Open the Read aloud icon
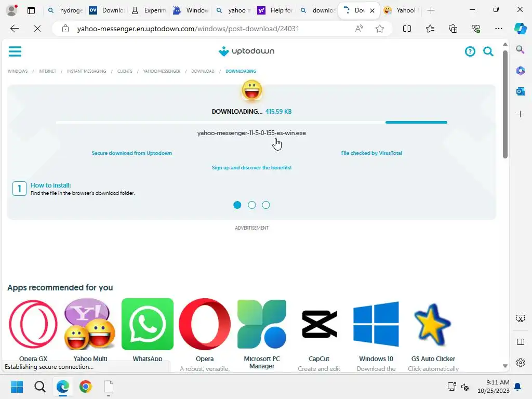This screenshot has height=399, width=532. click(359, 29)
